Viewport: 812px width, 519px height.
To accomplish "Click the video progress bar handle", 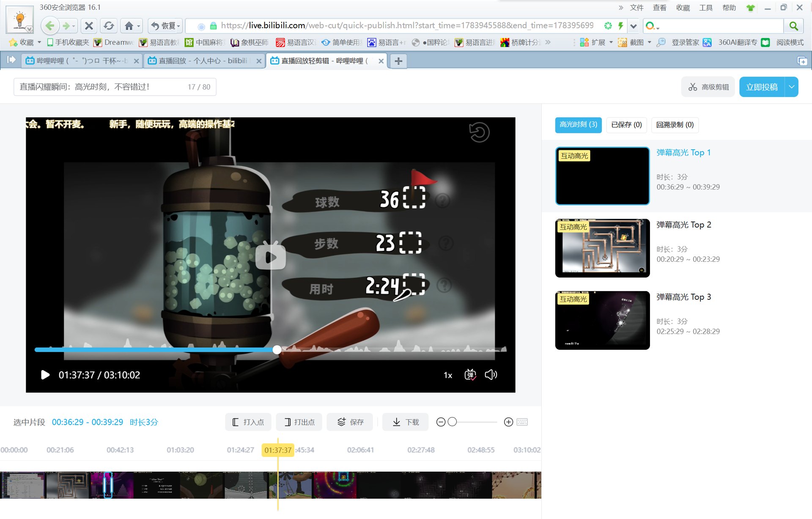I will pyautogui.click(x=277, y=349).
